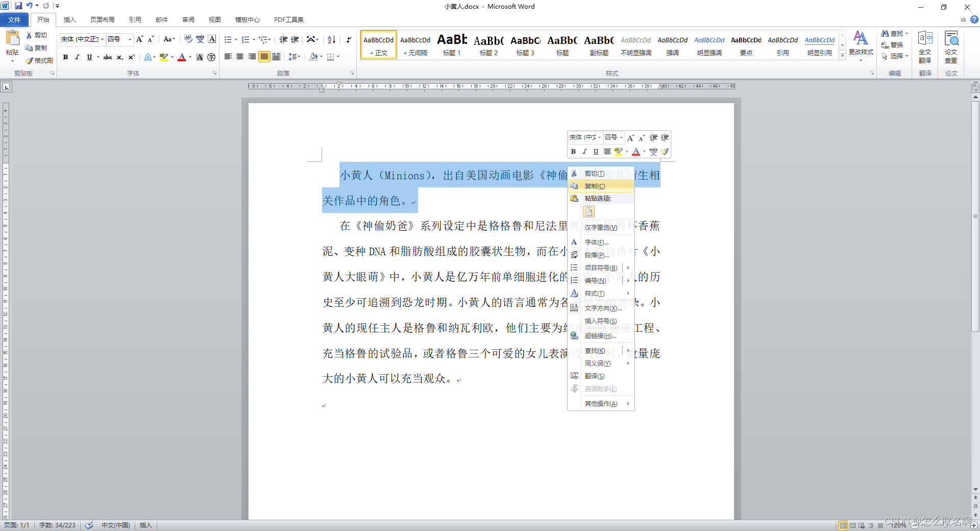
Task: Click the Decrease Indent icon in the ribbon
Action: 283,39
